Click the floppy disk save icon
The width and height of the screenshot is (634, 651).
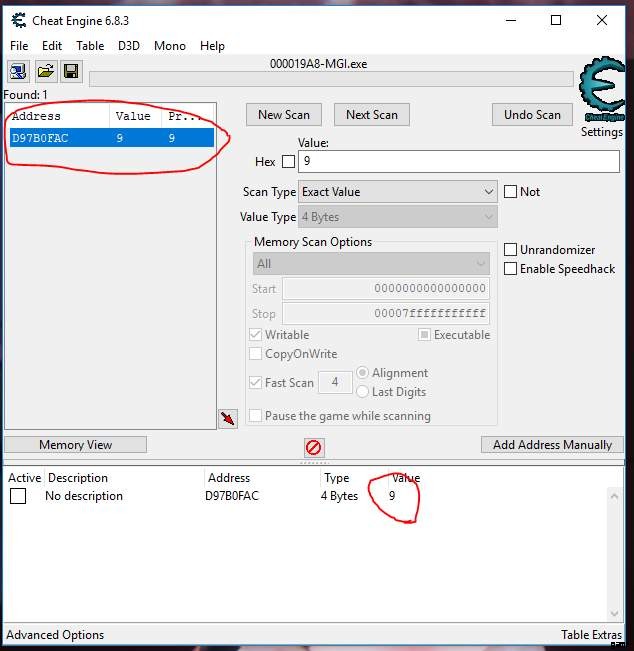point(71,71)
